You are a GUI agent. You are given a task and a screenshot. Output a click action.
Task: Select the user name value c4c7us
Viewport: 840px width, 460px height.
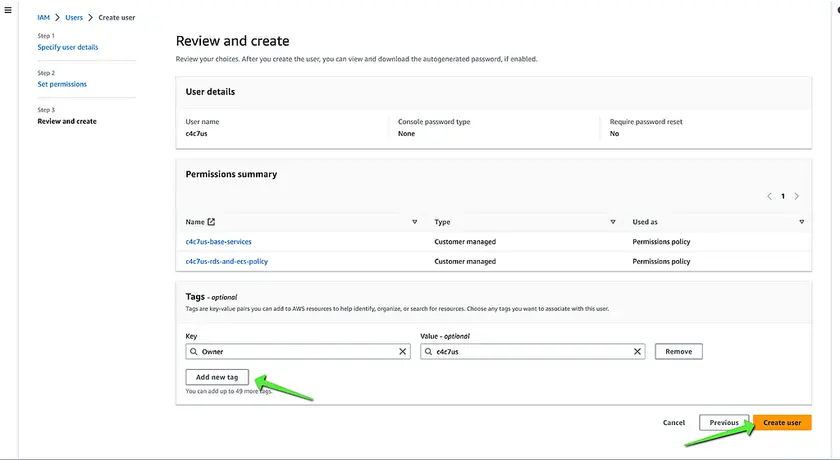click(196, 133)
